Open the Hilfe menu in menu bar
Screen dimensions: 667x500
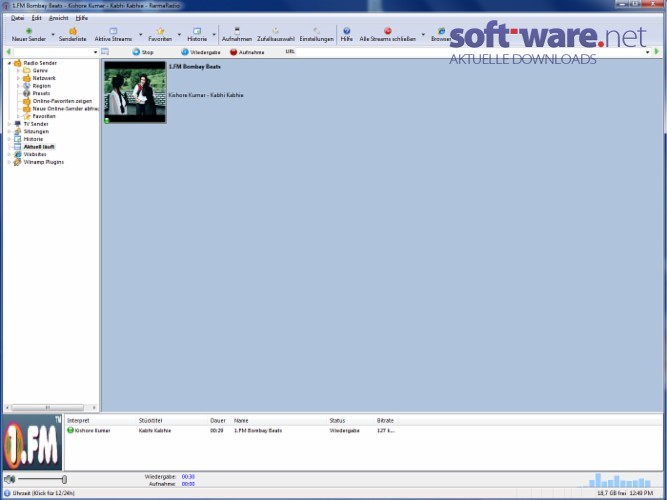[x=82, y=18]
